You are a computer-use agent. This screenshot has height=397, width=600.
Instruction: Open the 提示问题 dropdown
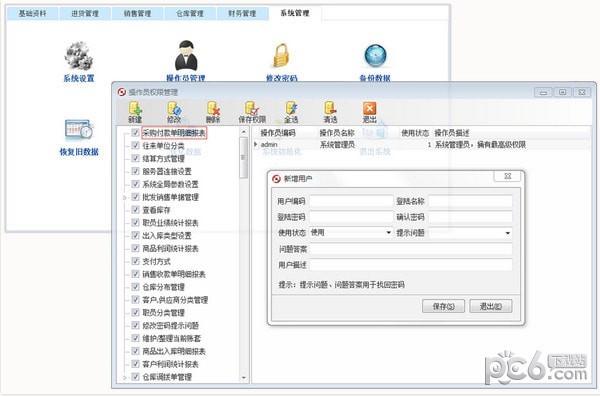point(507,233)
